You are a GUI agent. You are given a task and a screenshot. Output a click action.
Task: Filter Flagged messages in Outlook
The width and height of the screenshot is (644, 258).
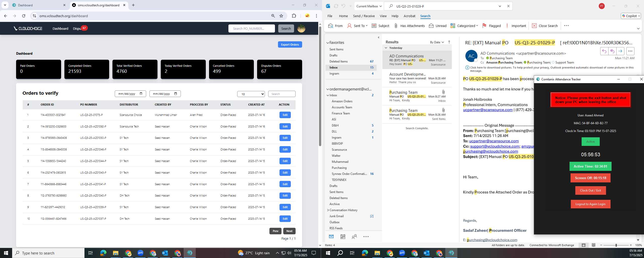[x=492, y=26]
